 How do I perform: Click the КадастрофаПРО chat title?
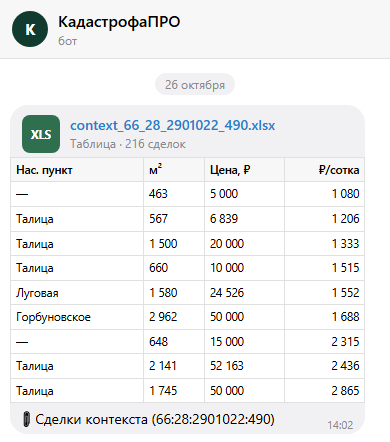coord(119,22)
